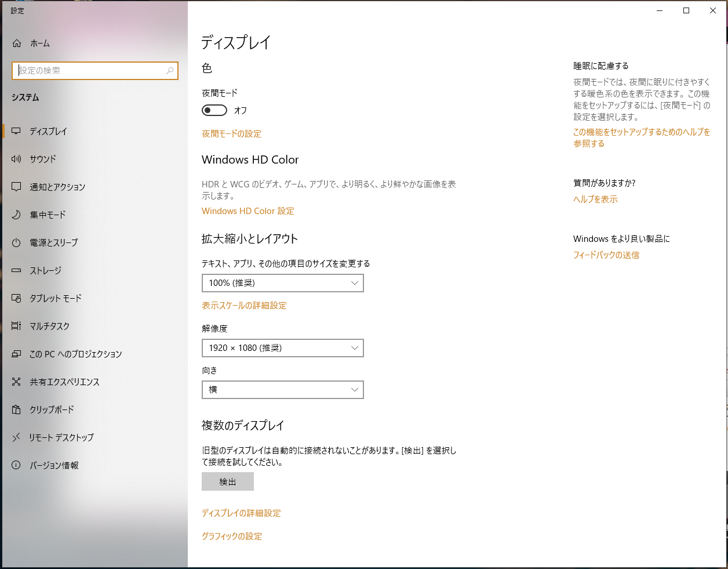Click the Home icon in sidebar
728x569 pixels.
[x=17, y=44]
